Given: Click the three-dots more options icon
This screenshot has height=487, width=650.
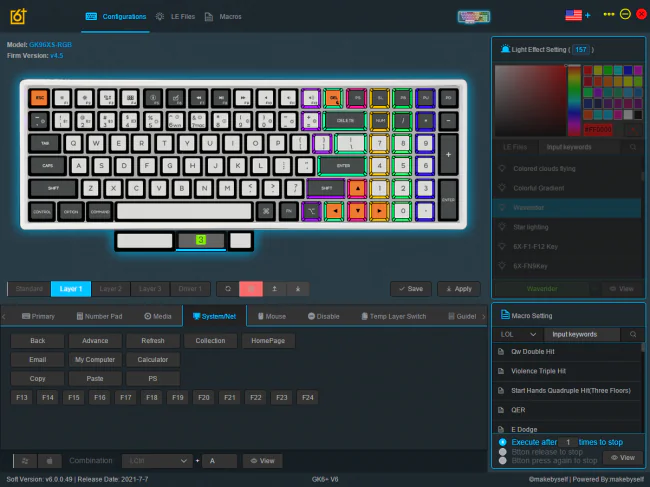Looking at the screenshot, I should click(609, 15).
